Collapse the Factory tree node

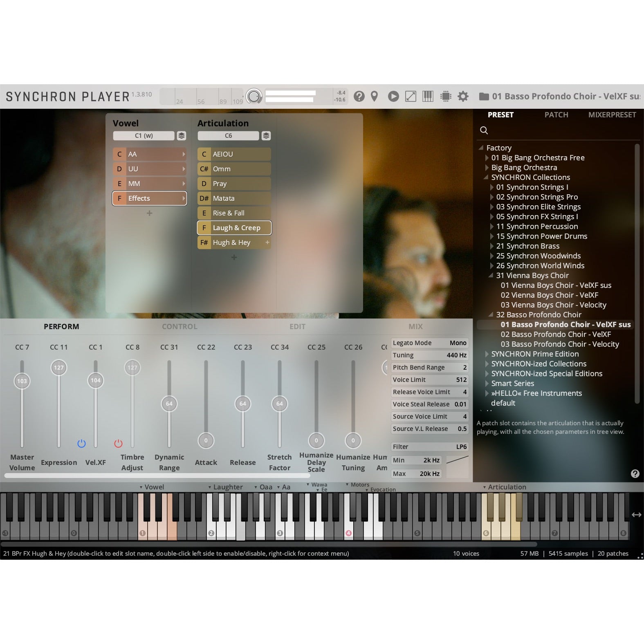481,148
